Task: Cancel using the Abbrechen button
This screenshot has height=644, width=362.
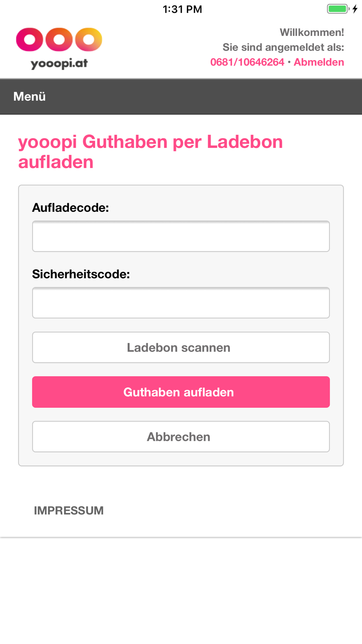Action: point(181,436)
